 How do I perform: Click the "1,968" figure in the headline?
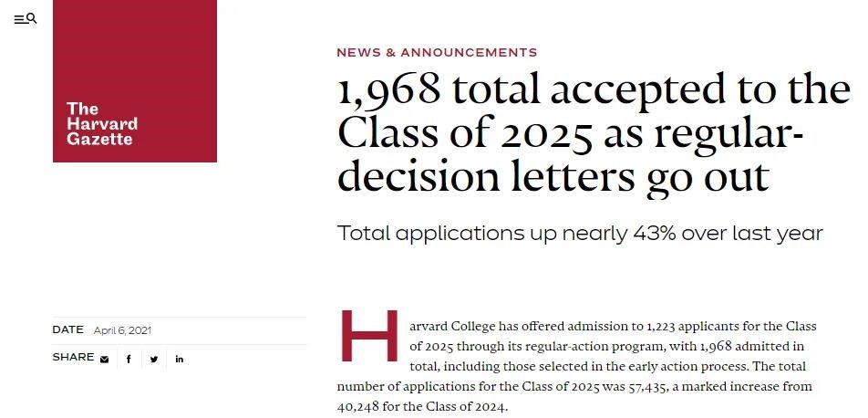(x=389, y=89)
